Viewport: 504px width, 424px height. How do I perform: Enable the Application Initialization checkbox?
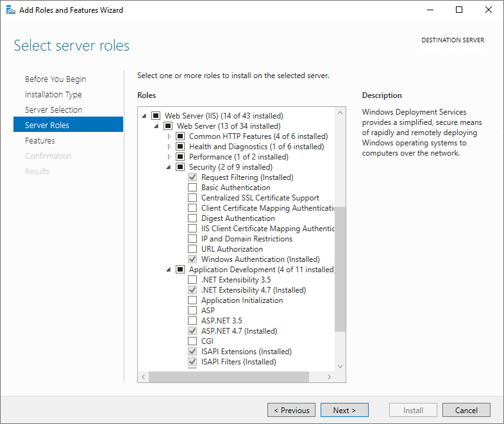click(x=192, y=300)
